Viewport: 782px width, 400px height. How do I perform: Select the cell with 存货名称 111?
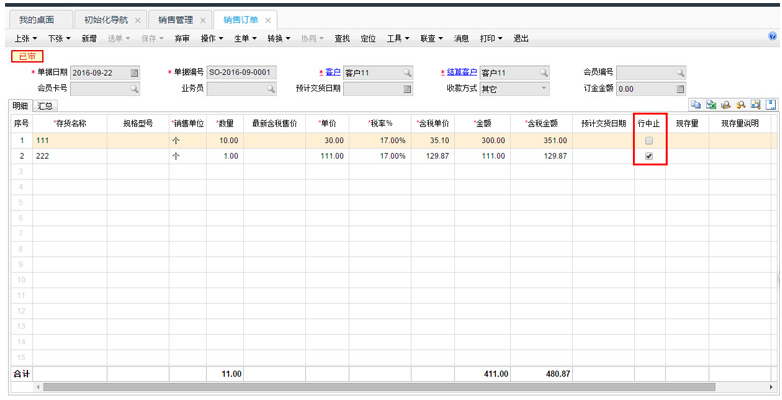[x=70, y=141]
